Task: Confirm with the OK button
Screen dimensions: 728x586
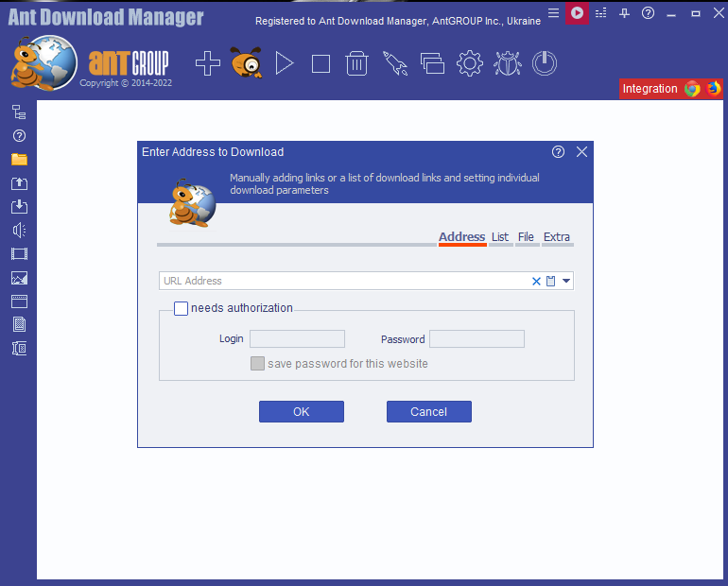Action: tap(302, 411)
